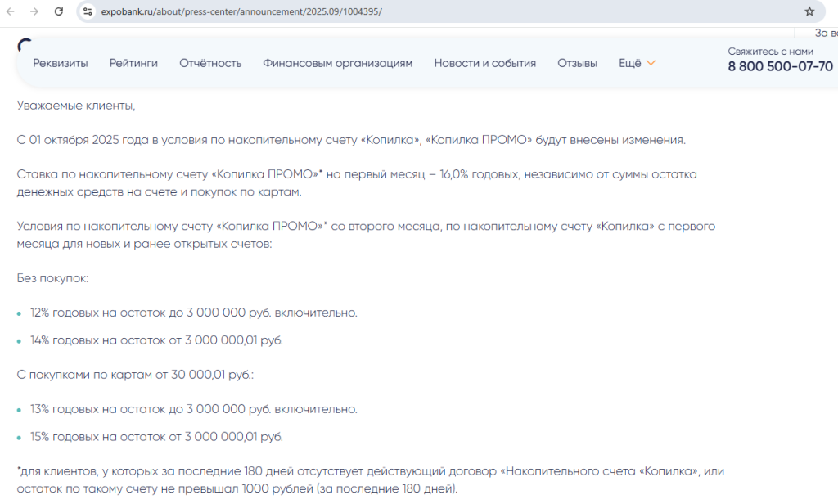Click the 12% годовых bullet line
Image resolution: width=838 pixels, height=504 pixels.
point(193,313)
